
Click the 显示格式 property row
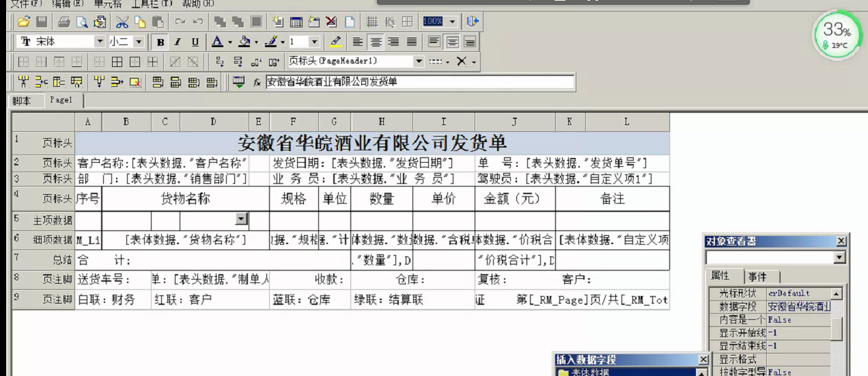769,359
